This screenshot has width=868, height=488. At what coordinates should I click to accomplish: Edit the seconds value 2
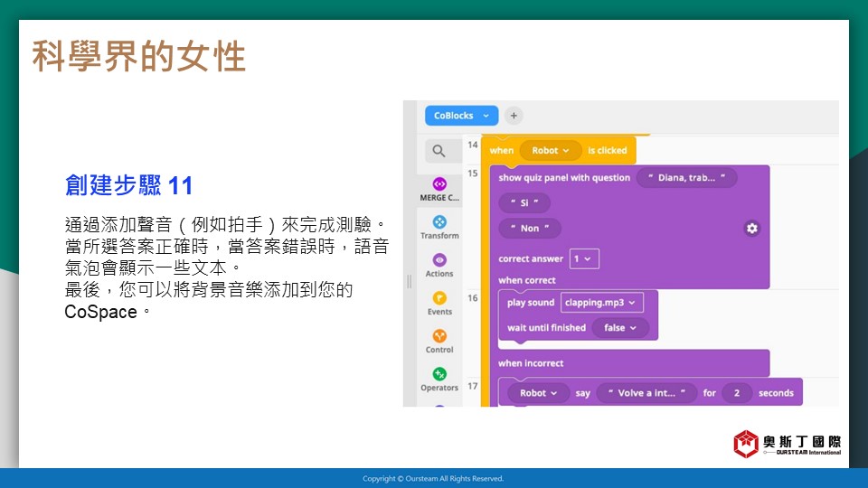[737, 393]
